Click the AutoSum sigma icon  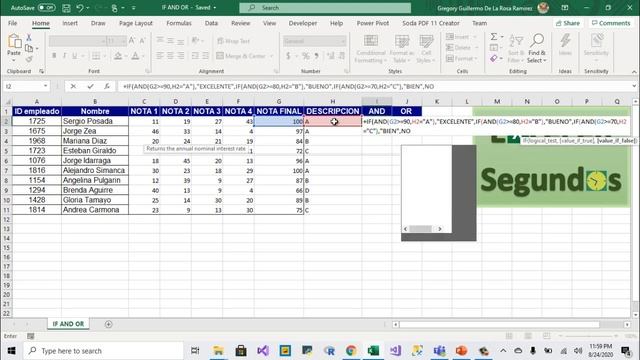pyautogui.click(x=494, y=37)
